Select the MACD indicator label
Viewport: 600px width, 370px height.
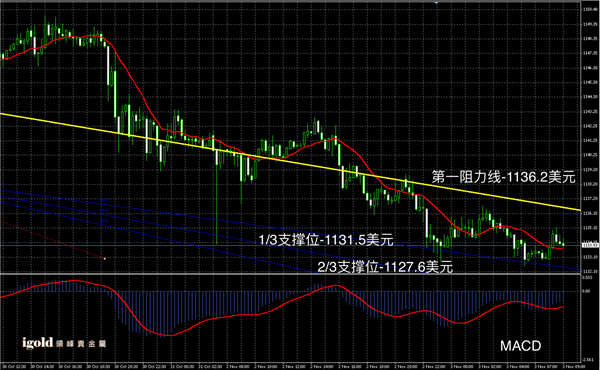tap(520, 346)
